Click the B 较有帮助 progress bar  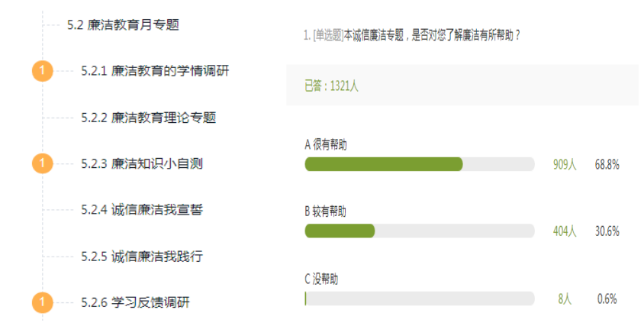(420, 231)
